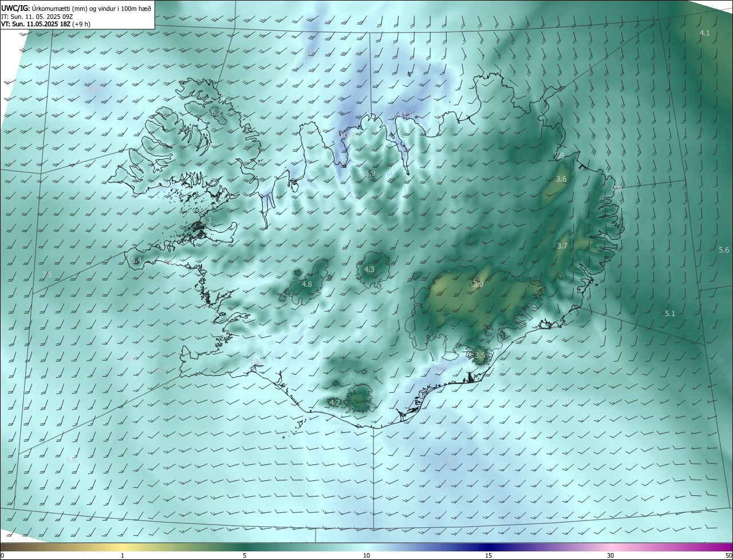
Task: Click the 5.1 value southeast of Iceland
Action: click(670, 314)
